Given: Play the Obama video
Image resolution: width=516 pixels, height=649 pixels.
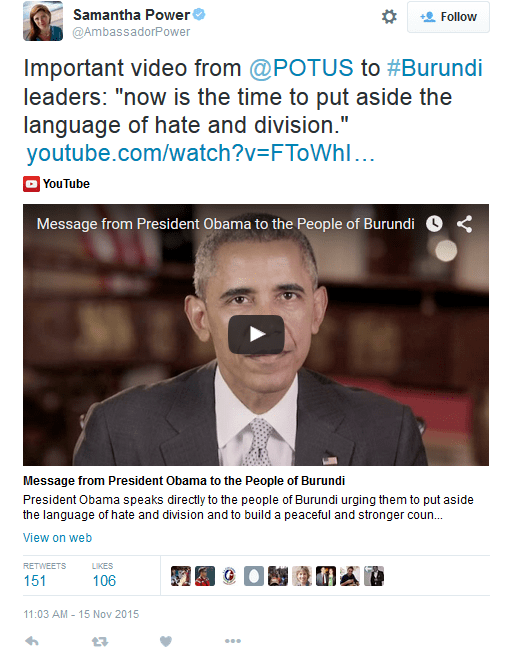Looking at the screenshot, I should click(256, 334).
